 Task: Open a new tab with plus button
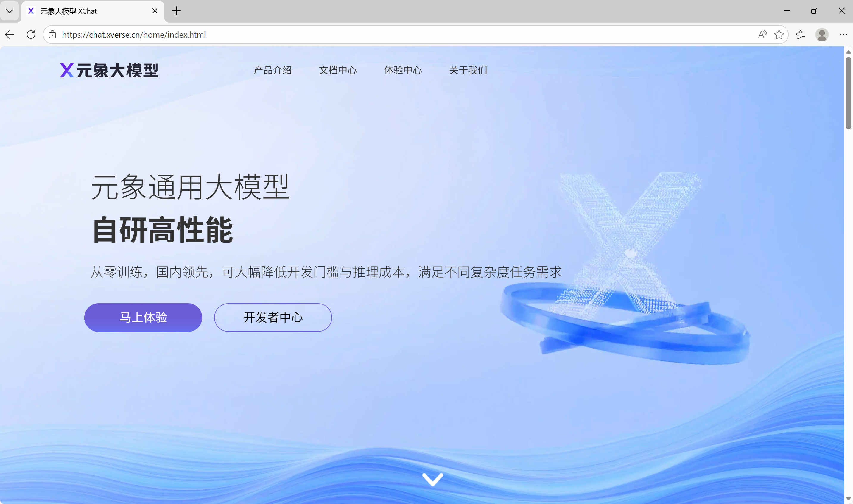click(x=176, y=11)
